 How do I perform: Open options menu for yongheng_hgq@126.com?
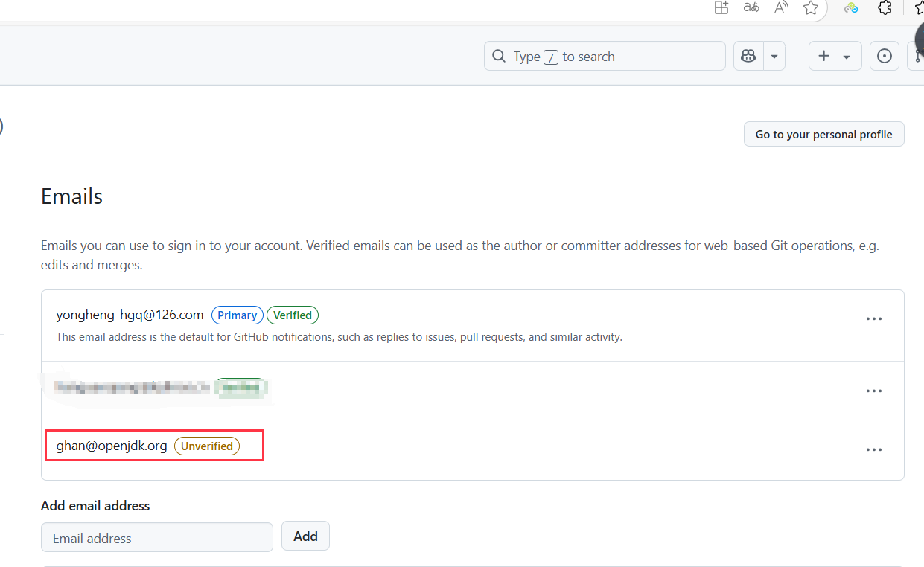(873, 318)
